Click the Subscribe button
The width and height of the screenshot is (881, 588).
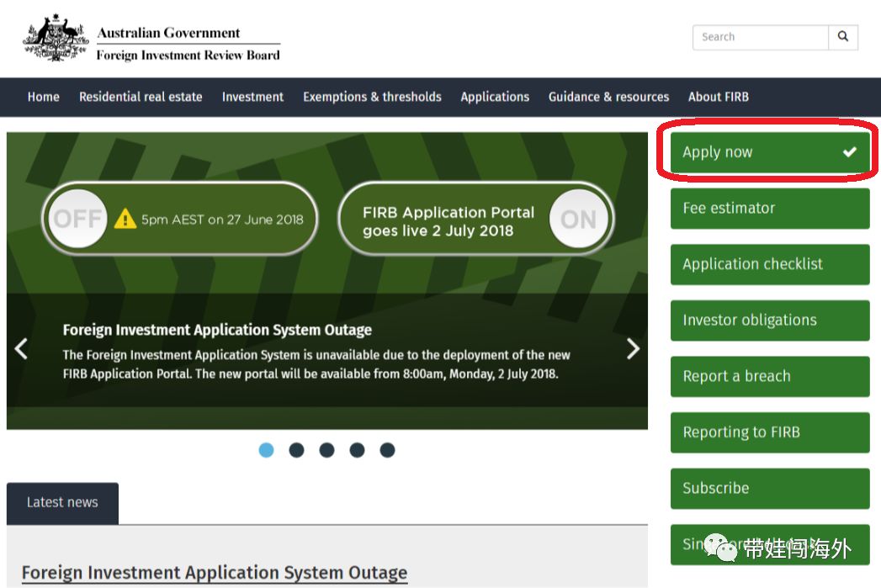770,489
